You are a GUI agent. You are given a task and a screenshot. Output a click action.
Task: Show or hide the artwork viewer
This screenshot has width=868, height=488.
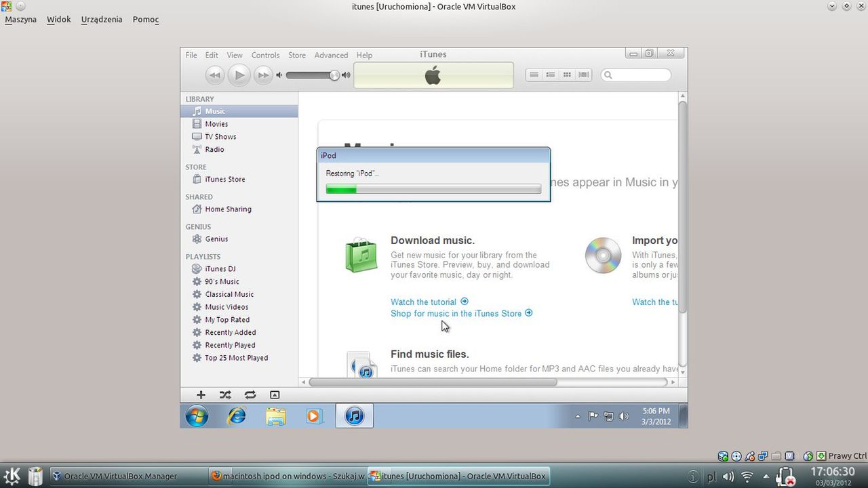[275, 395]
